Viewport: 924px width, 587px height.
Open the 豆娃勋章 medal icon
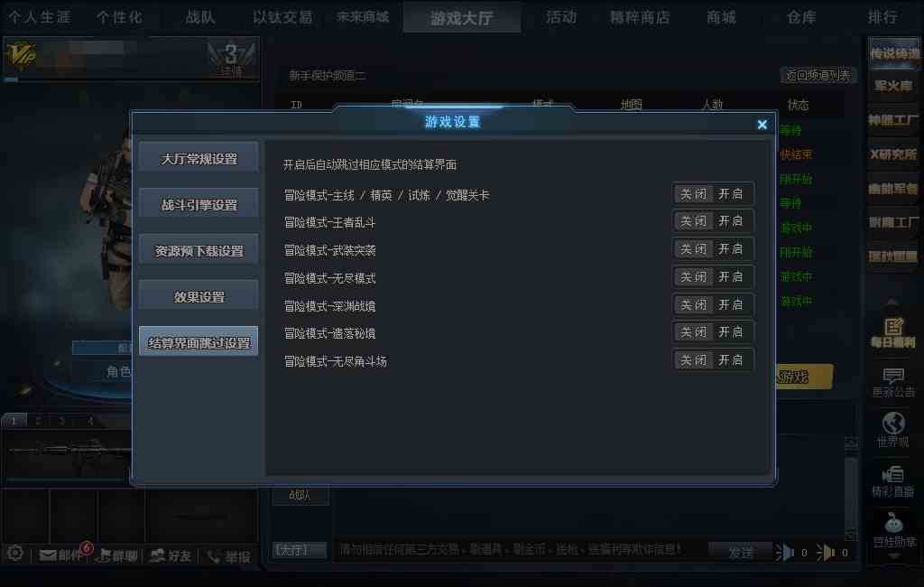pyautogui.click(x=894, y=530)
